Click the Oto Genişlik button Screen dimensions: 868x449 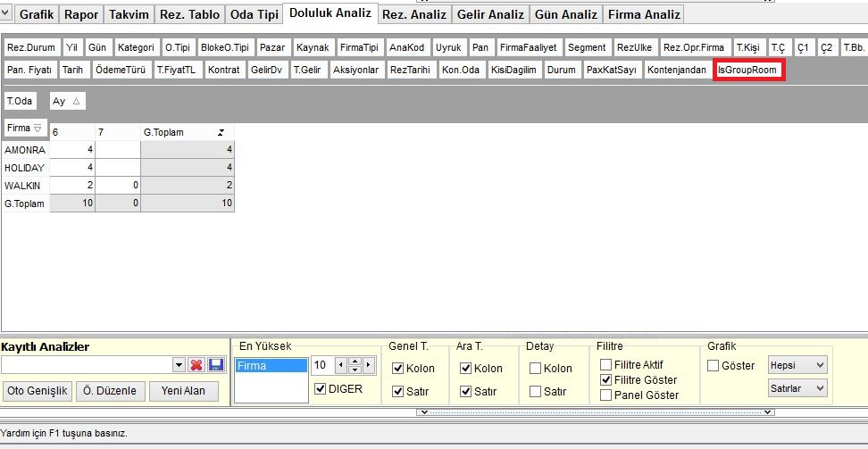point(38,391)
